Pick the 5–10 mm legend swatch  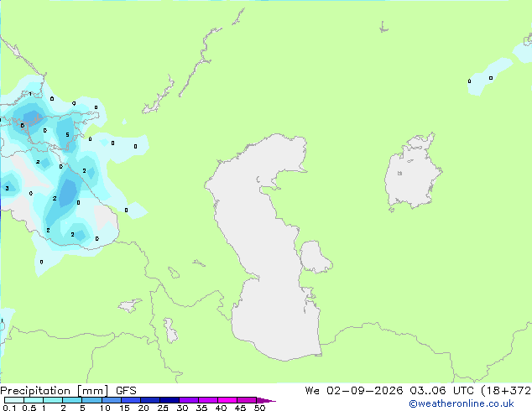pos(91,400)
